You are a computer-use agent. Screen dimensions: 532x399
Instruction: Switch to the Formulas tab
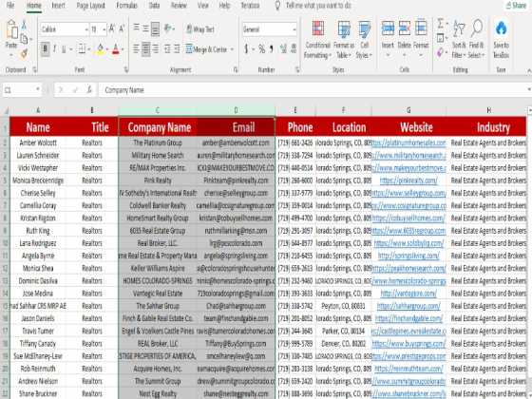[x=126, y=6]
